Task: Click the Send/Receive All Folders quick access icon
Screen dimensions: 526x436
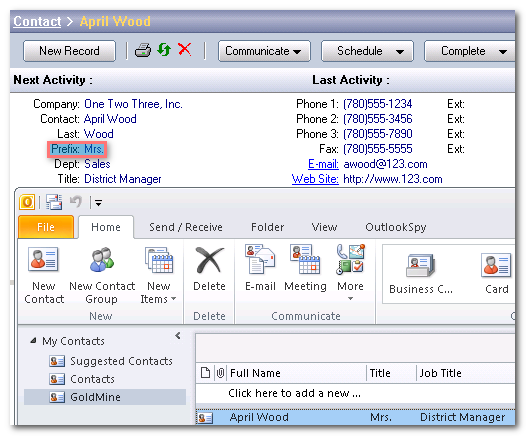Action: click(54, 202)
